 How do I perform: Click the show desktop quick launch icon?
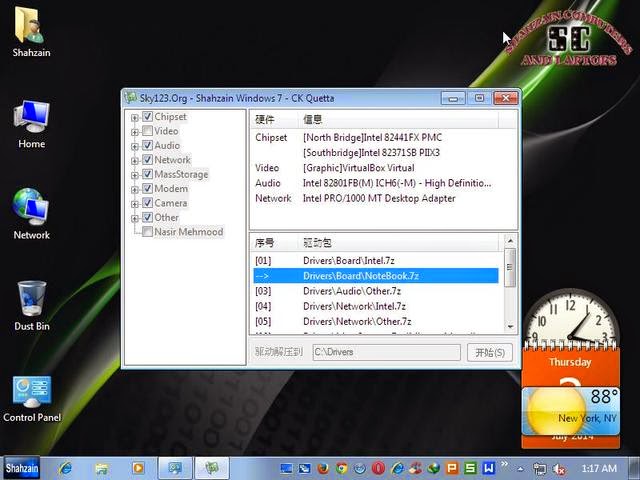[286, 468]
